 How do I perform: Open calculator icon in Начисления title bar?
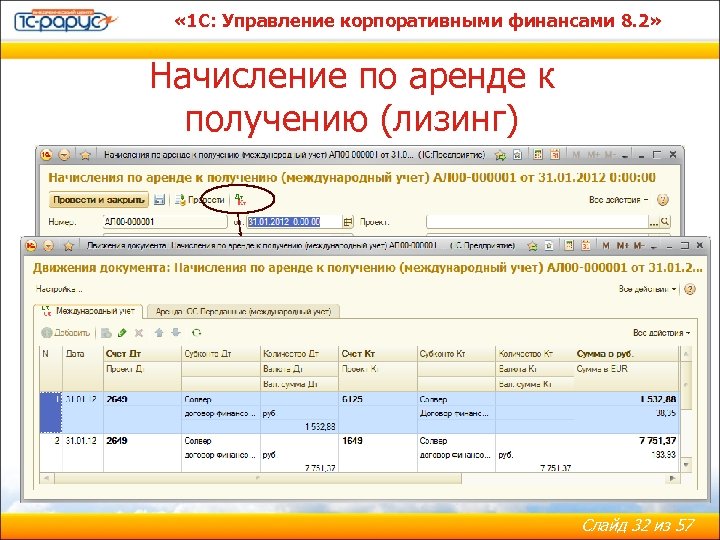tap(538, 155)
